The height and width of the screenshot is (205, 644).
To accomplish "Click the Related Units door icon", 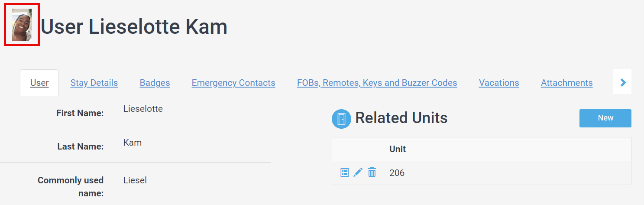I will click(341, 119).
